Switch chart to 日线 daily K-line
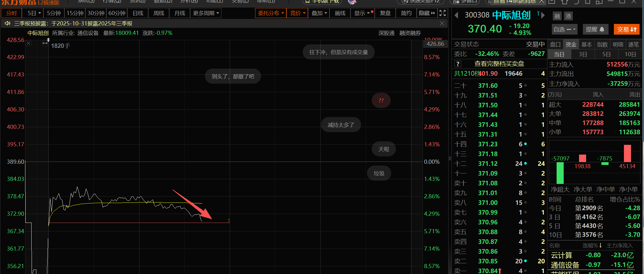The height and width of the screenshot is (274, 644). pos(138,13)
